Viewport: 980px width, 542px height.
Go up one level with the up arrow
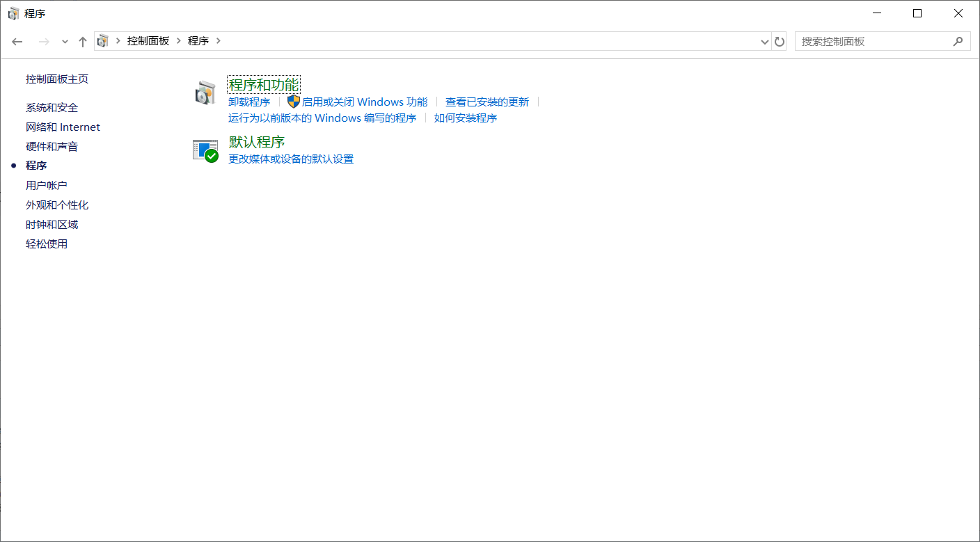tap(82, 42)
